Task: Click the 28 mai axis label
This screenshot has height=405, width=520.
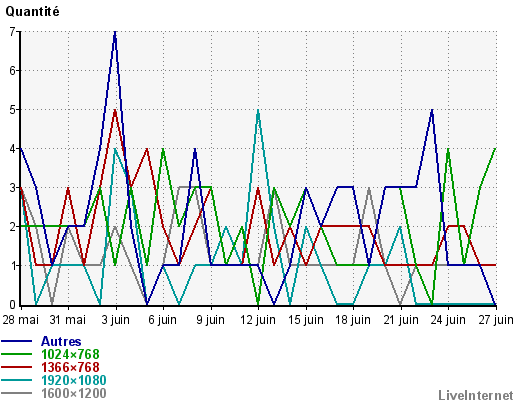Action: (x=20, y=320)
